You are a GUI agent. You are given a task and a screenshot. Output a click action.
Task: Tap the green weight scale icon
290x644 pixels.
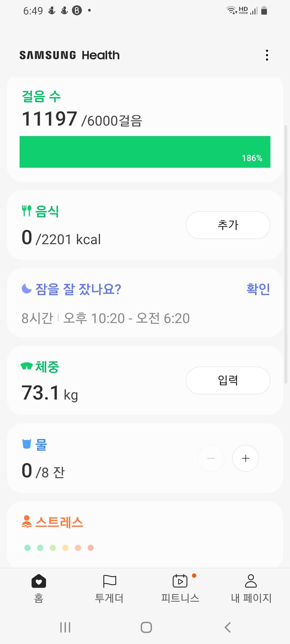(27, 366)
